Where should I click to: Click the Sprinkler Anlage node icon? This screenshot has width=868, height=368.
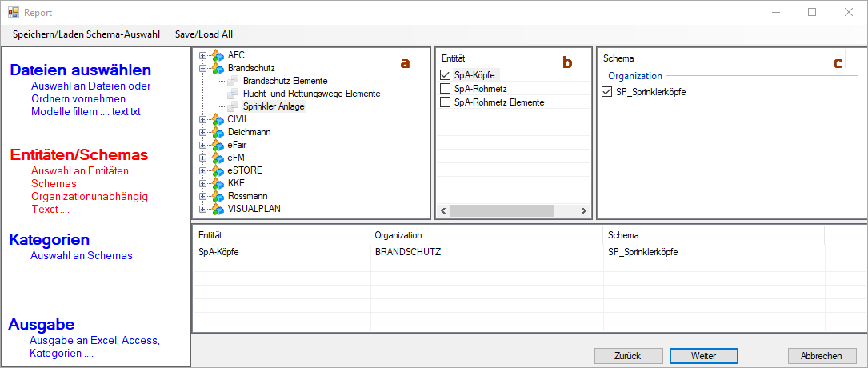pyautogui.click(x=233, y=106)
